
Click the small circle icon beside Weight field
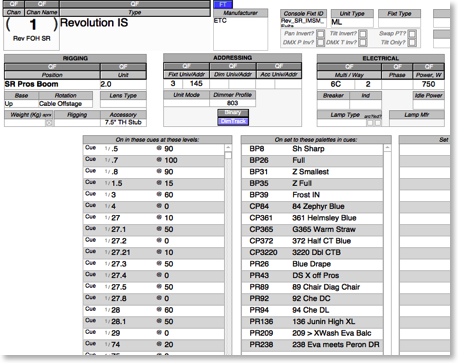[x=49, y=123]
